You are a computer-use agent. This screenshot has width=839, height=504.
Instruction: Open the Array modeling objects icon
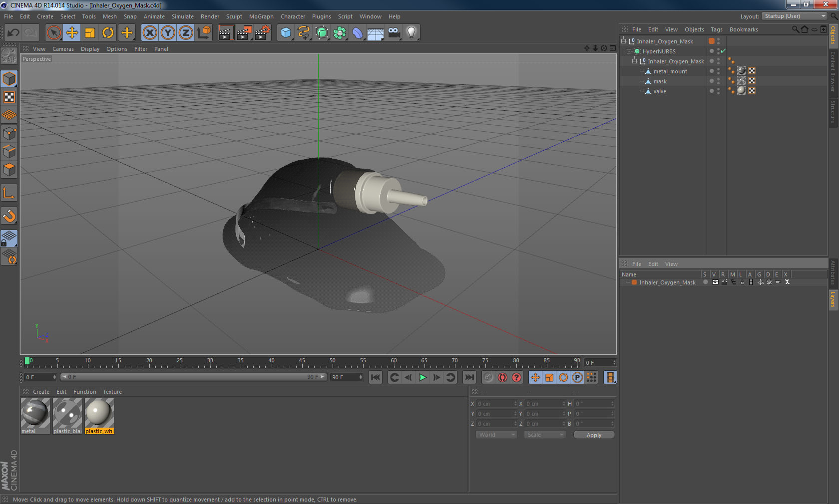(340, 33)
